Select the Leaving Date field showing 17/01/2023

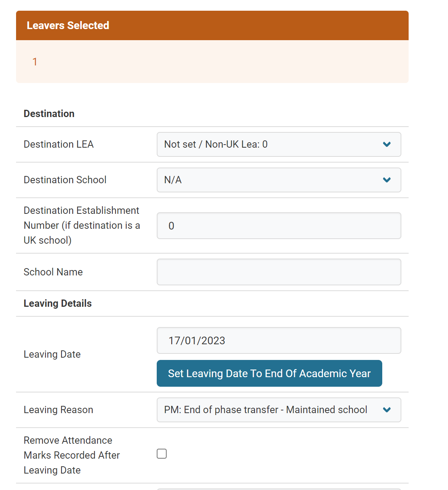279,340
